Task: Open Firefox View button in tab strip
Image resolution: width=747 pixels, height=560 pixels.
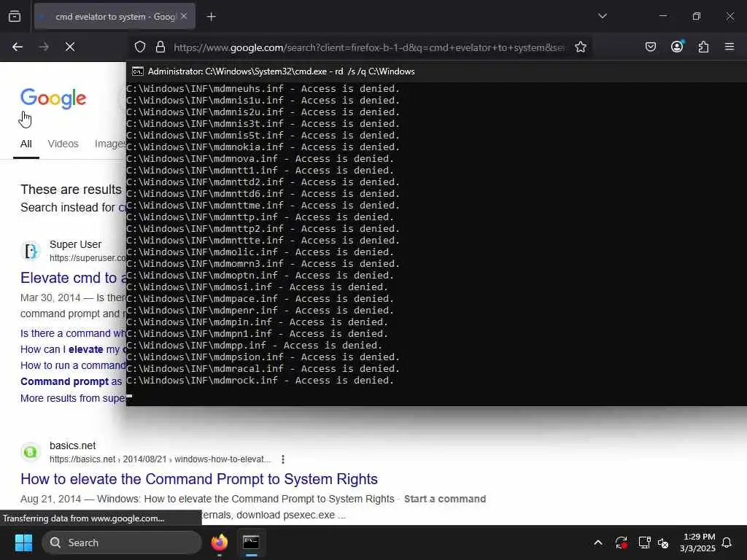Action: 15,17
